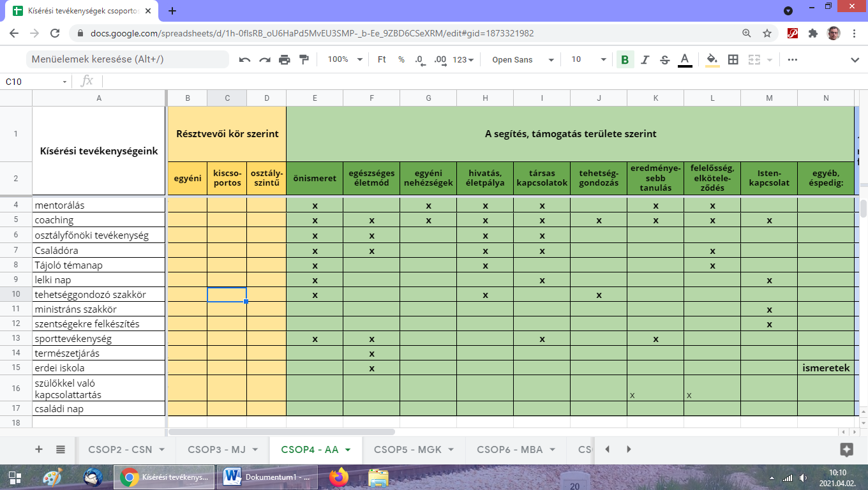
Task: Open Firefox from the taskbar
Action: [x=339, y=477]
